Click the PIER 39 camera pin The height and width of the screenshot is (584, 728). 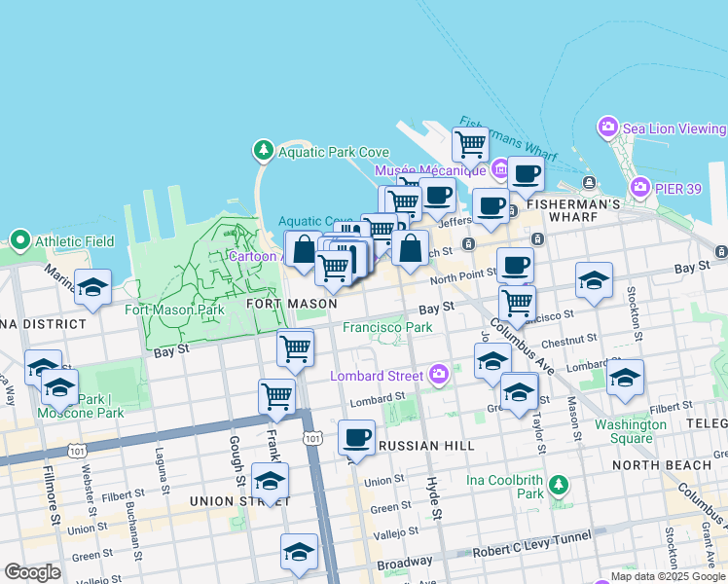(x=640, y=189)
